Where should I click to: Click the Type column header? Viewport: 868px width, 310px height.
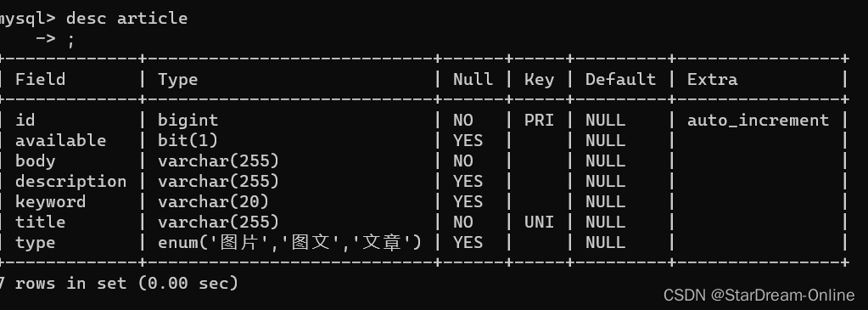tap(177, 80)
